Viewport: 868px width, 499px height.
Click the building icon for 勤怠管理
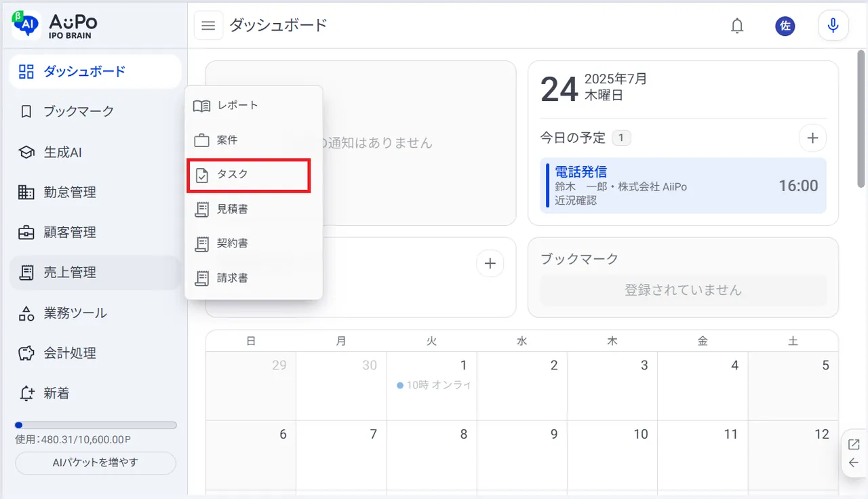[x=26, y=192]
